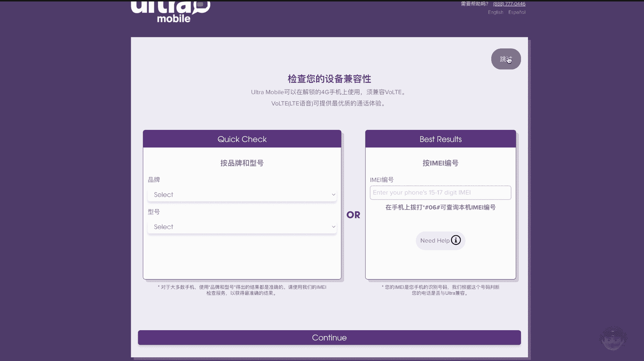Open the 品牌 brand Select dropdown
This screenshot has width=644, height=361.
(242, 195)
